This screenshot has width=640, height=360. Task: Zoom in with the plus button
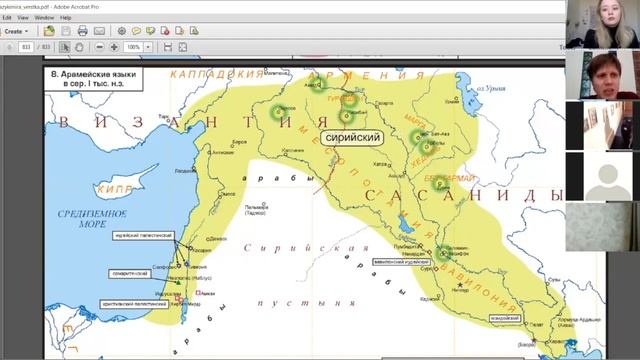click(x=114, y=47)
